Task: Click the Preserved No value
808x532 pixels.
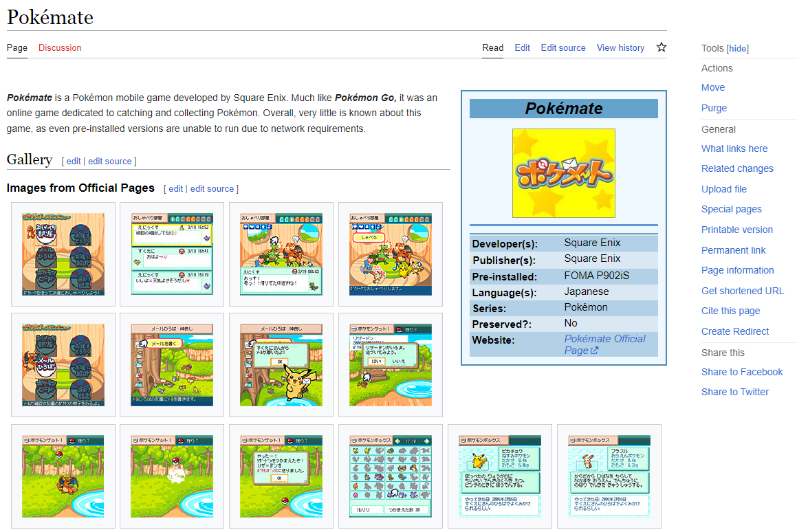Action: point(571,323)
